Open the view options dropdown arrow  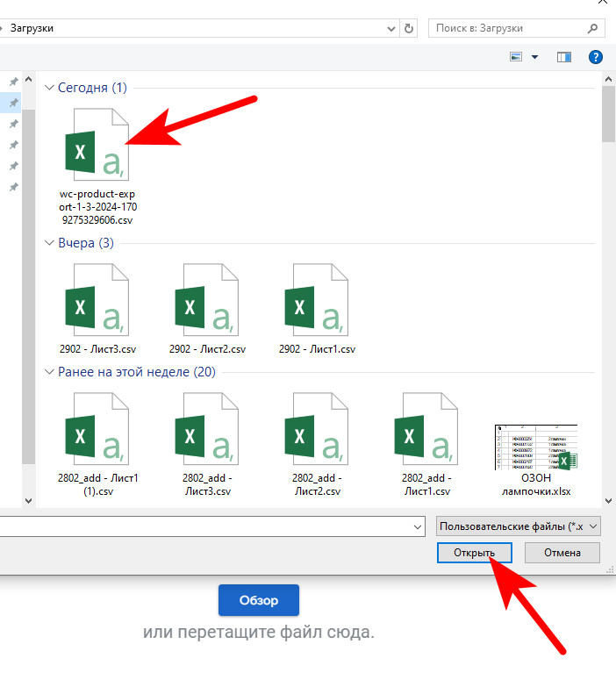[x=534, y=57]
